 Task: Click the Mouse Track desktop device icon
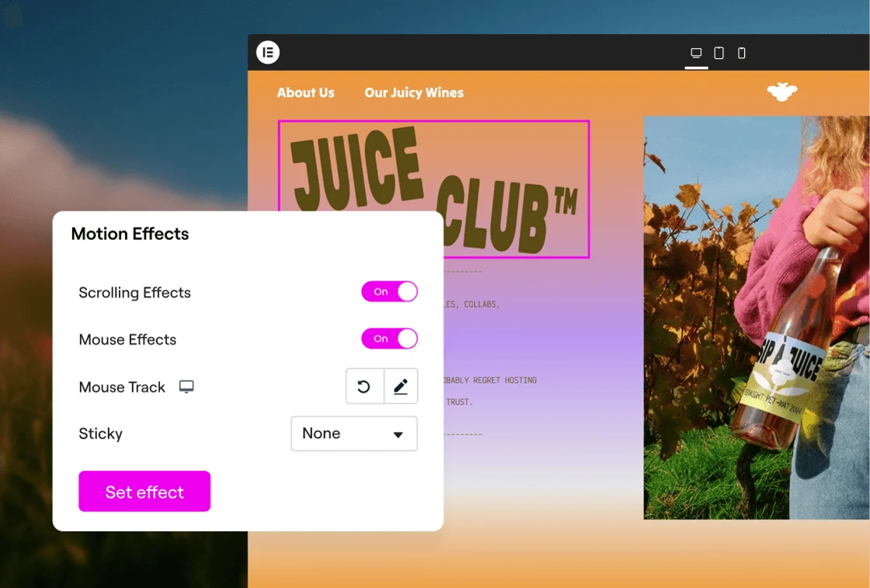coord(186,387)
